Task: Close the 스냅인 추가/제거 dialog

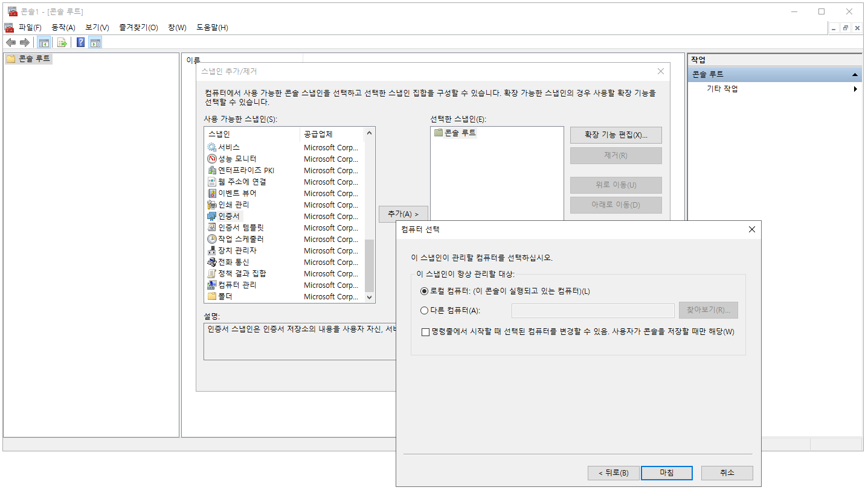Action: point(661,71)
